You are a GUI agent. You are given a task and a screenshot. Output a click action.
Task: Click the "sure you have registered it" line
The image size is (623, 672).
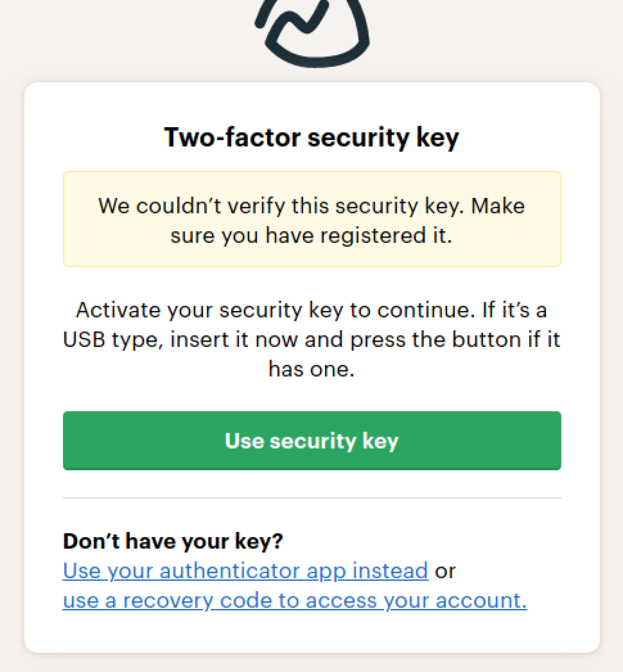click(x=311, y=235)
